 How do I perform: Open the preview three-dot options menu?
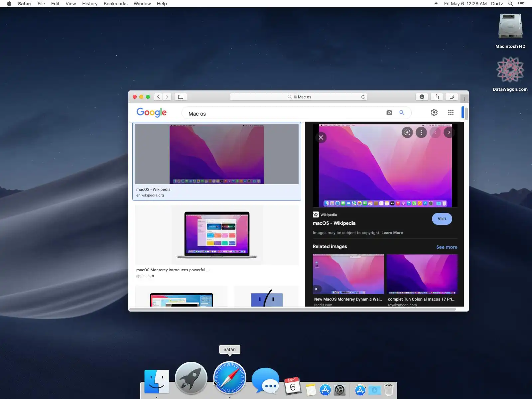click(421, 132)
